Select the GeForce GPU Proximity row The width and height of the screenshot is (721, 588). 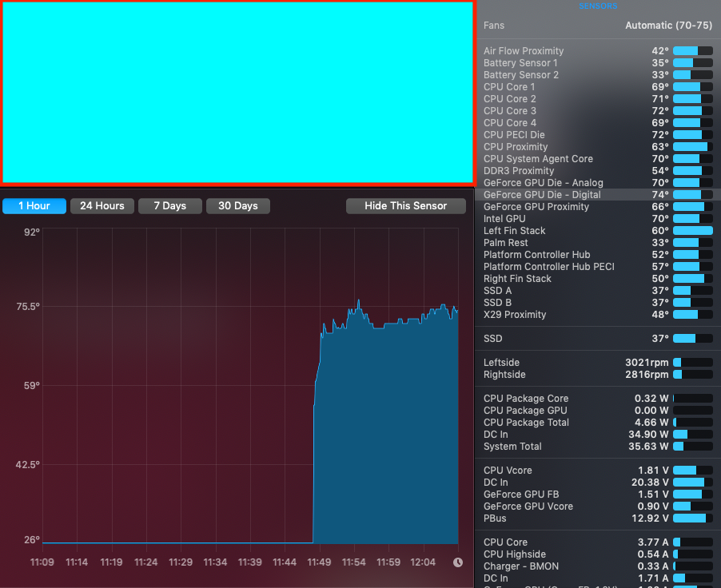[598, 207]
